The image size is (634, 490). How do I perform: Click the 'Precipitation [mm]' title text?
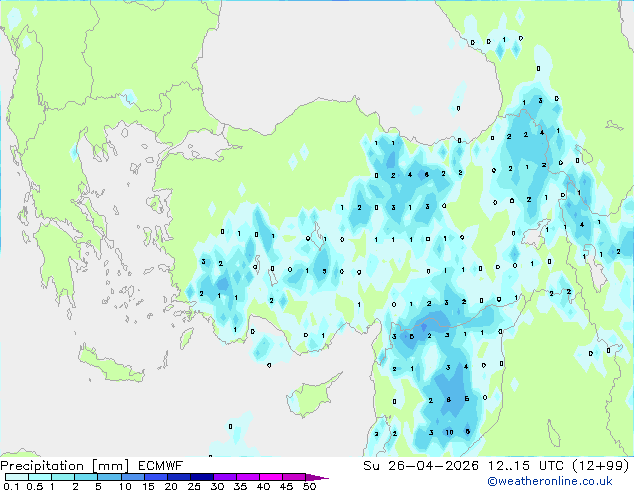pos(65,466)
